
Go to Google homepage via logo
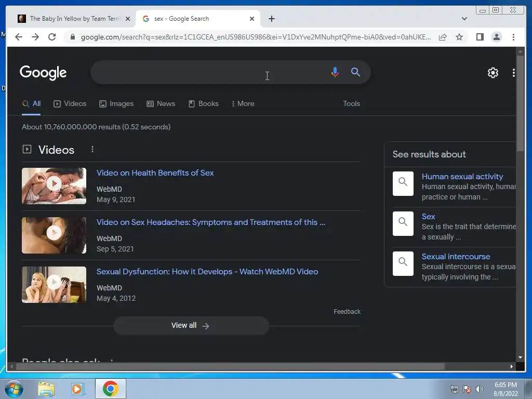[x=43, y=73]
